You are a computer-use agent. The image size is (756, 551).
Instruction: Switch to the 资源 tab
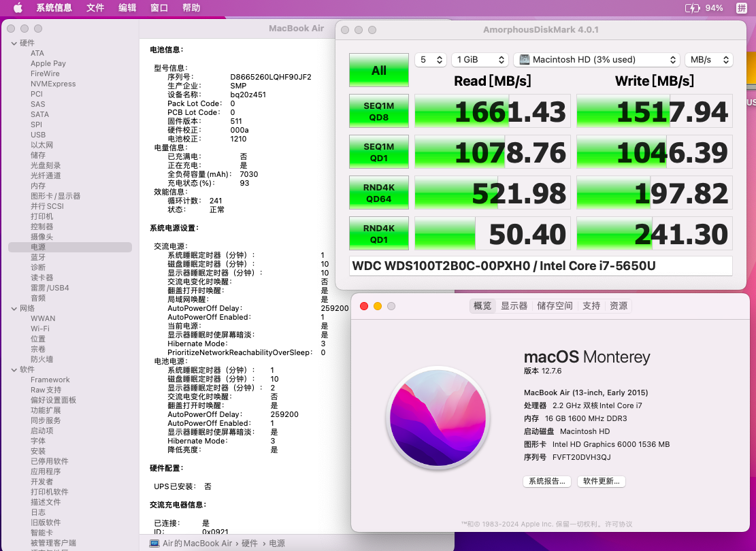point(618,305)
